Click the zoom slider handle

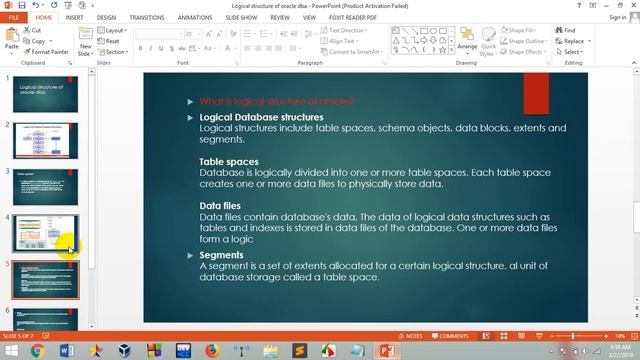tap(573, 336)
